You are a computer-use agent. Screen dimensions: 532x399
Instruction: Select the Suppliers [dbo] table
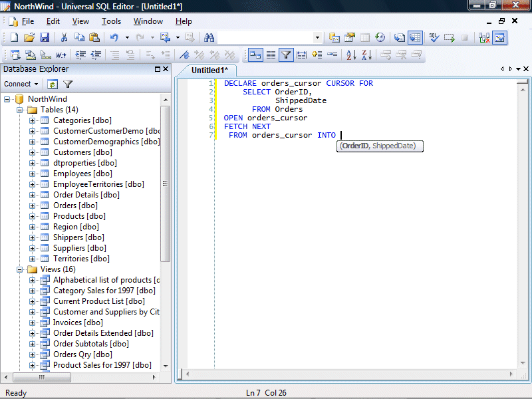[x=80, y=248]
